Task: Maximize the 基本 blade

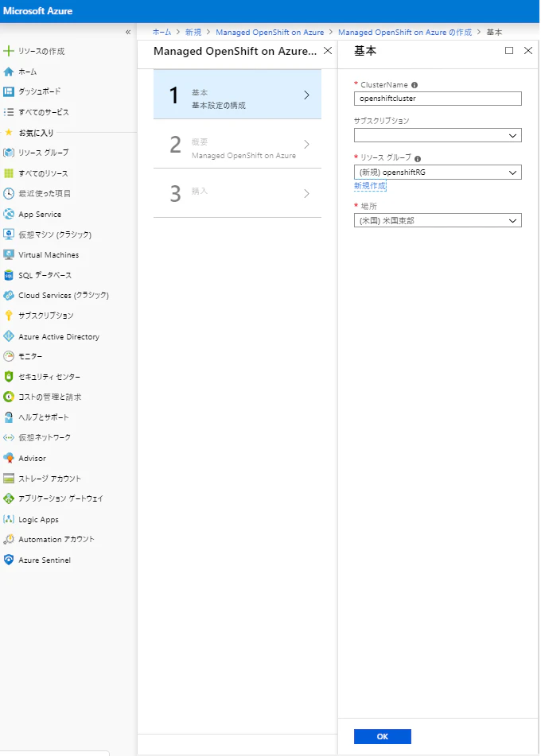Action: pos(509,51)
